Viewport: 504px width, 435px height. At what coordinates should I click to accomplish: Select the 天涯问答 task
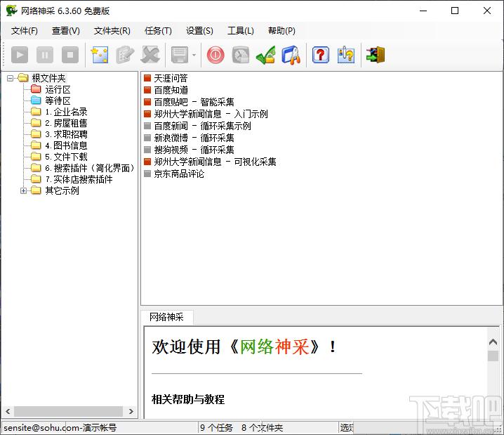point(171,78)
